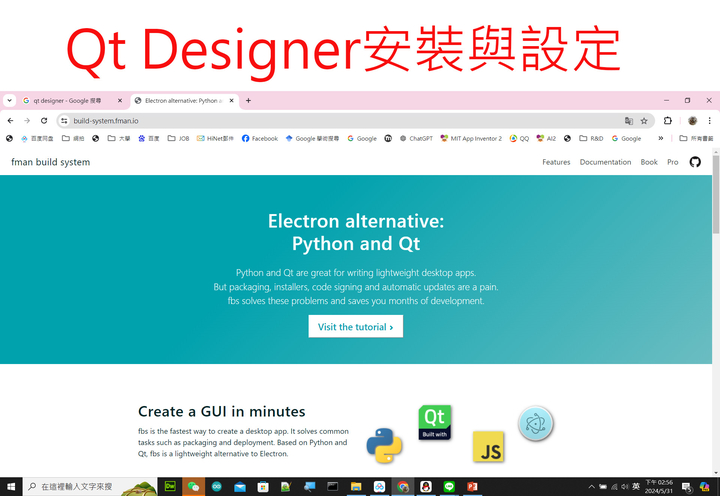The height and width of the screenshot is (496, 720).
Task: Bookmark this page with the star icon
Action: click(x=644, y=121)
